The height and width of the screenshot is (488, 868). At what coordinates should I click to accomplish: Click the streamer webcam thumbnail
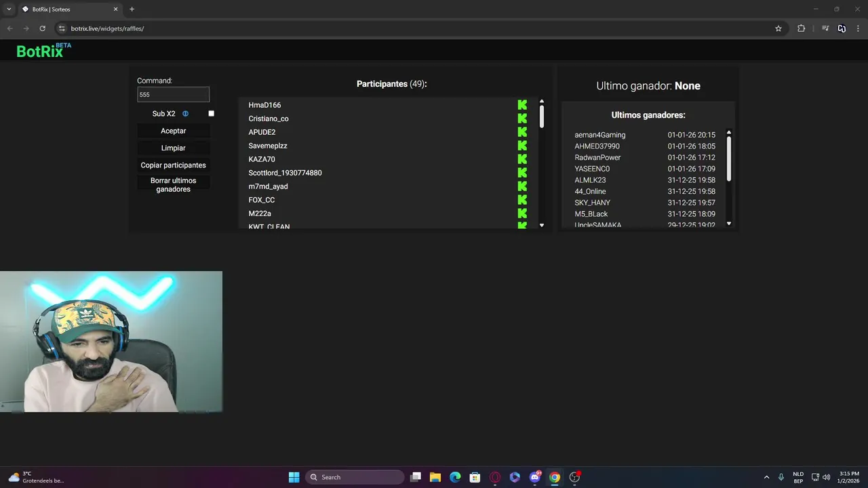coord(111,342)
